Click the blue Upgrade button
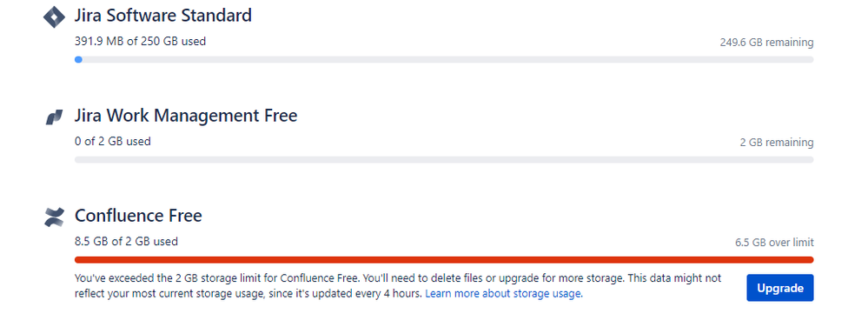Screen dimensions: 868x327 [x=780, y=288]
